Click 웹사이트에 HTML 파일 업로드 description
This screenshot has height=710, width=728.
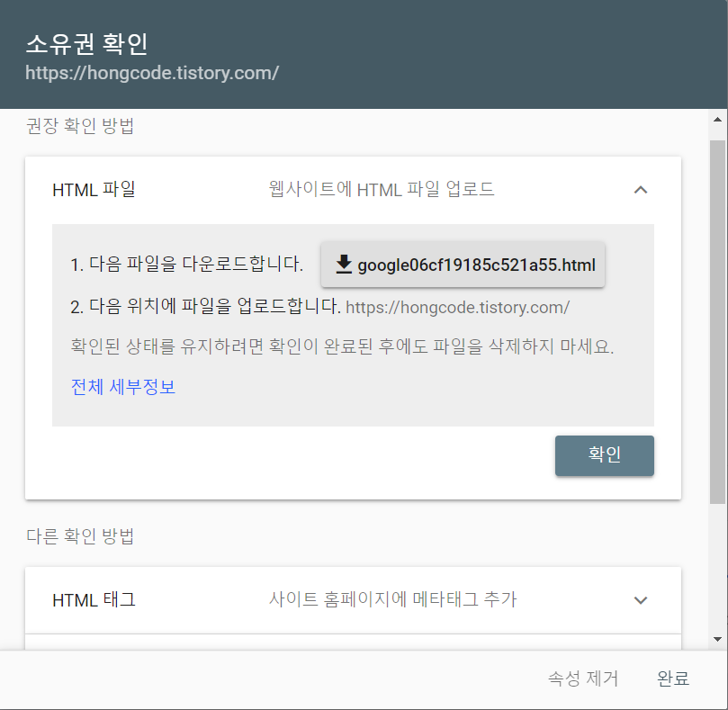click(382, 190)
